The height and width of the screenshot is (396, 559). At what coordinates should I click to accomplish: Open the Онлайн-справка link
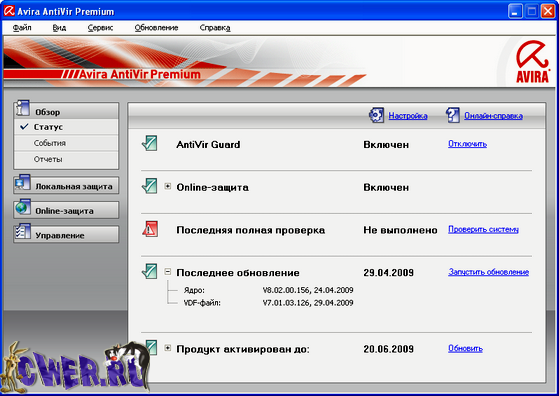pos(493,116)
